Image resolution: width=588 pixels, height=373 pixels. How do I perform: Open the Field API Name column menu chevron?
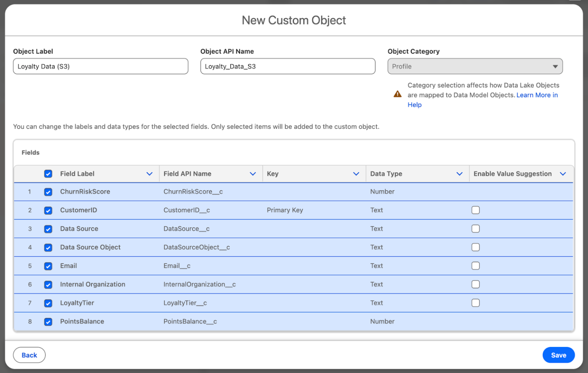pos(253,174)
